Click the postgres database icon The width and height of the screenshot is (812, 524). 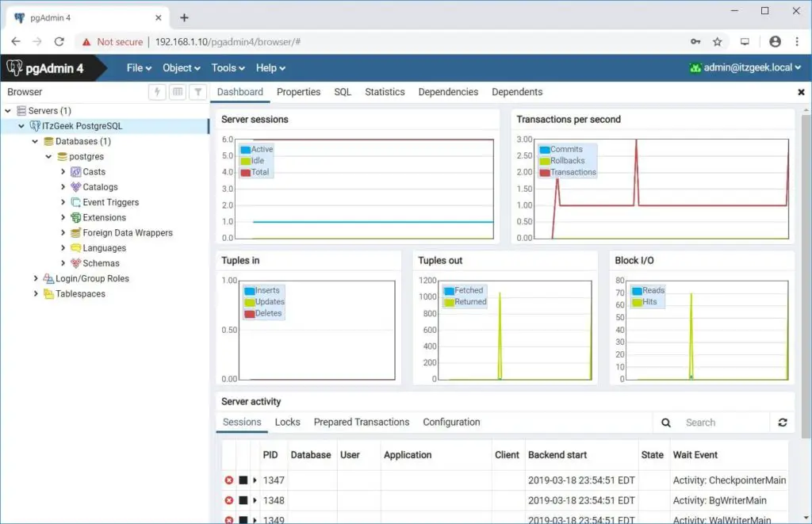tap(62, 156)
